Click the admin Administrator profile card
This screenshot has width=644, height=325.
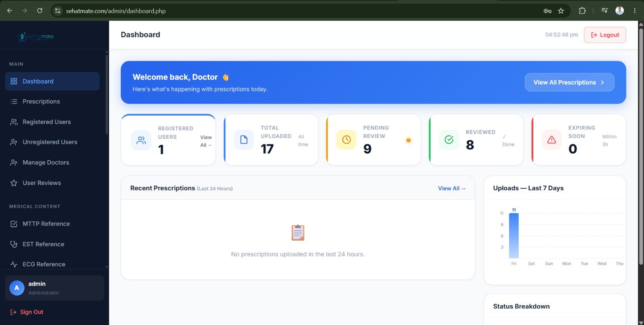point(54,288)
